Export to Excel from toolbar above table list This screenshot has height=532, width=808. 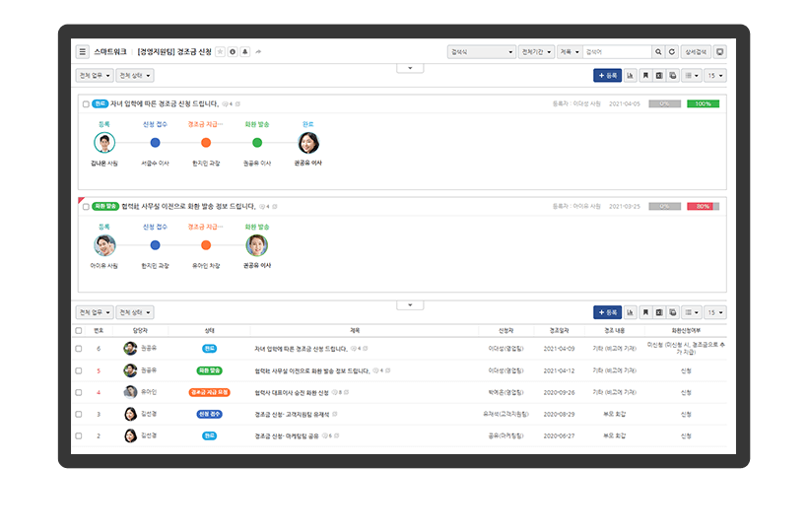[658, 312]
